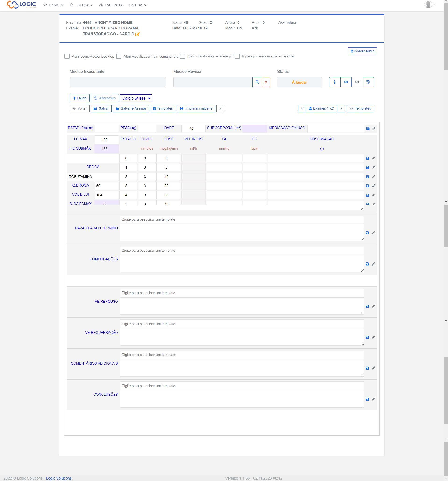The width and height of the screenshot is (448, 481).
Task: Click the question mark help button
Action: pos(220,108)
